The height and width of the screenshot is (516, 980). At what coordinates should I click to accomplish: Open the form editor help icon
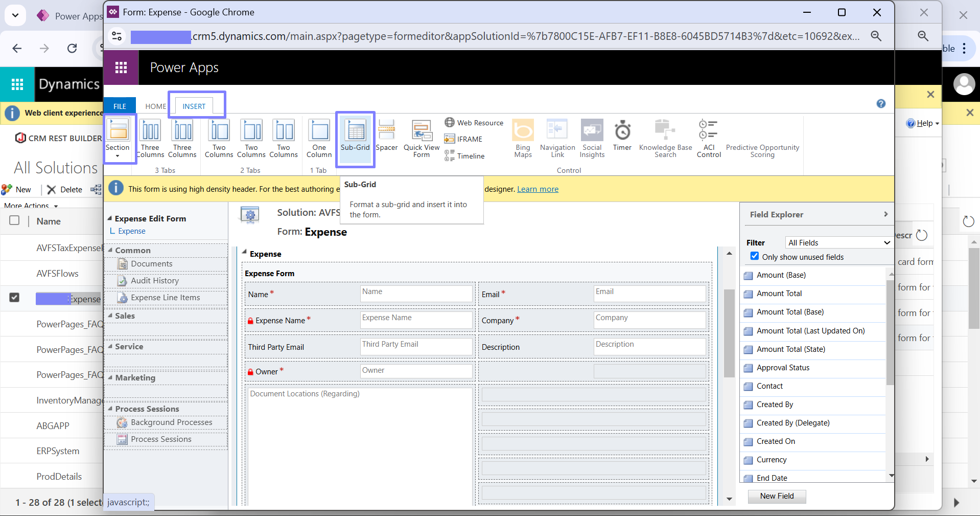(x=881, y=104)
